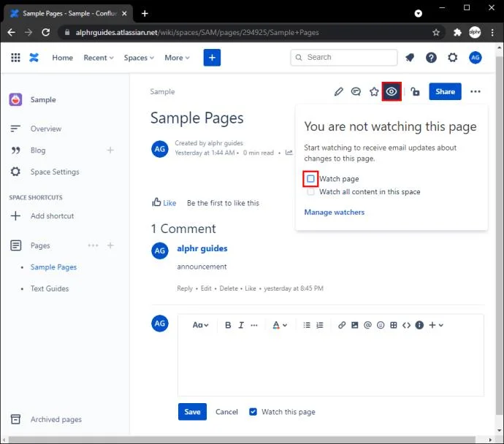
Task: Insert a table in comment editor
Action: click(394, 325)
